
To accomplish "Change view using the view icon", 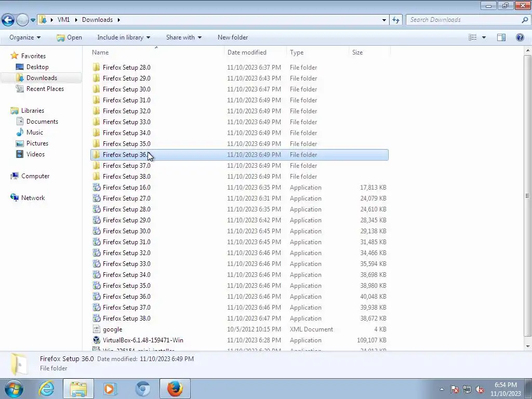I will (x=472, y=37).
